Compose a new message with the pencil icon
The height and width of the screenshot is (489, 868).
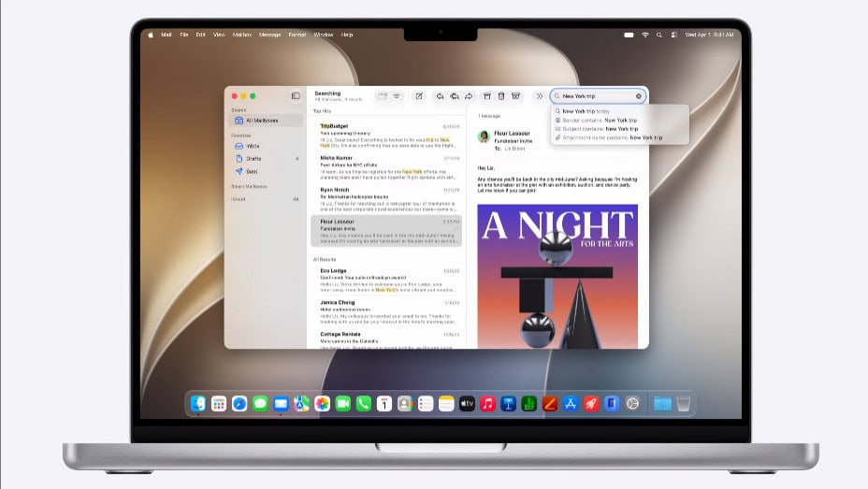[x=419, y=96]
